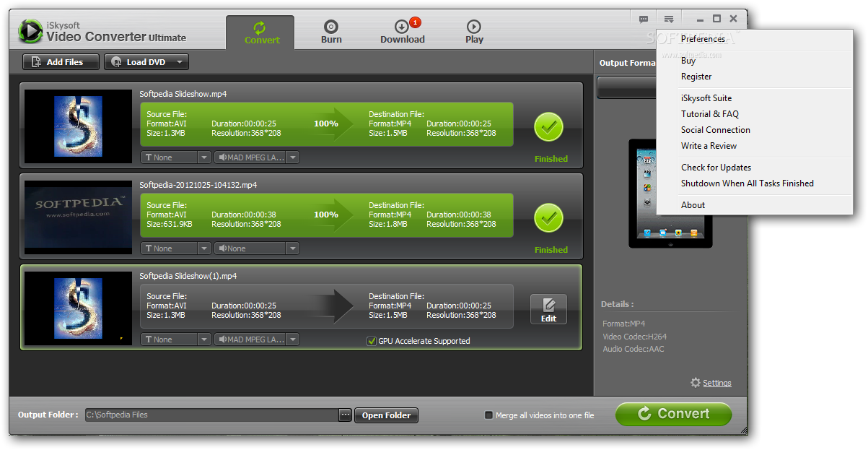Open the Convert tab

pyautogui.click(x=260, y=33)
